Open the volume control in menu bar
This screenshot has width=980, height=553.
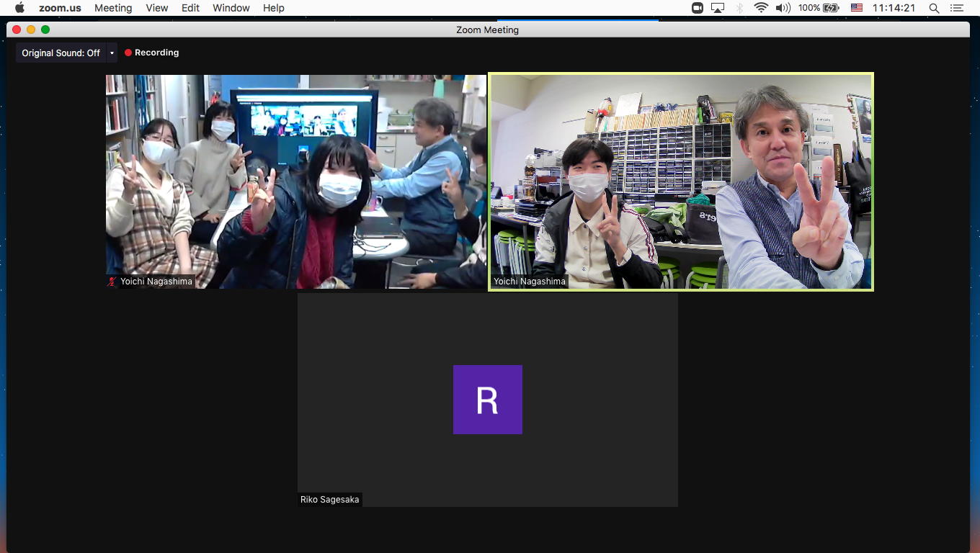click(x=783, y=8)
